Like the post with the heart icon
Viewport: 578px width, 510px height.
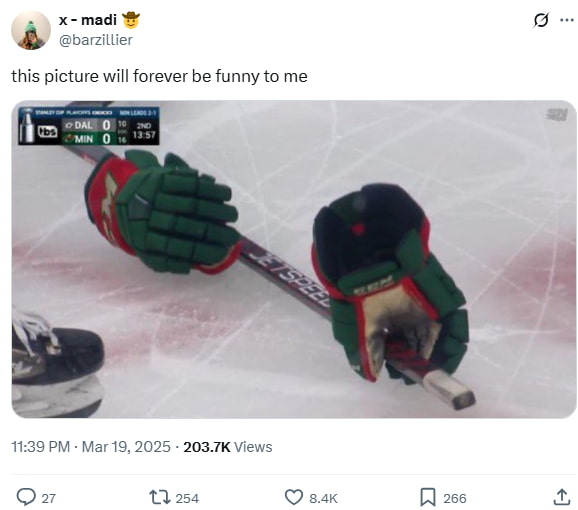click(x=294, y=497)
